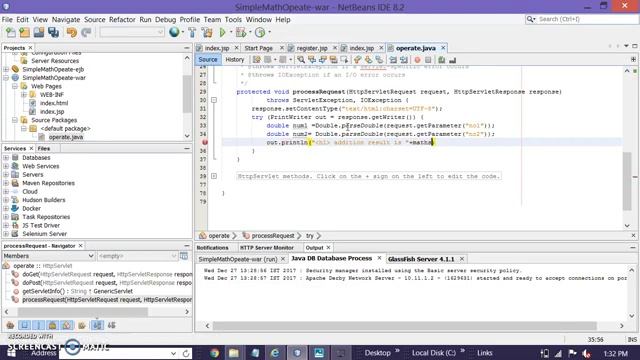Open the Refactor menu
The image size is (640, 360).
click(122, 20)
